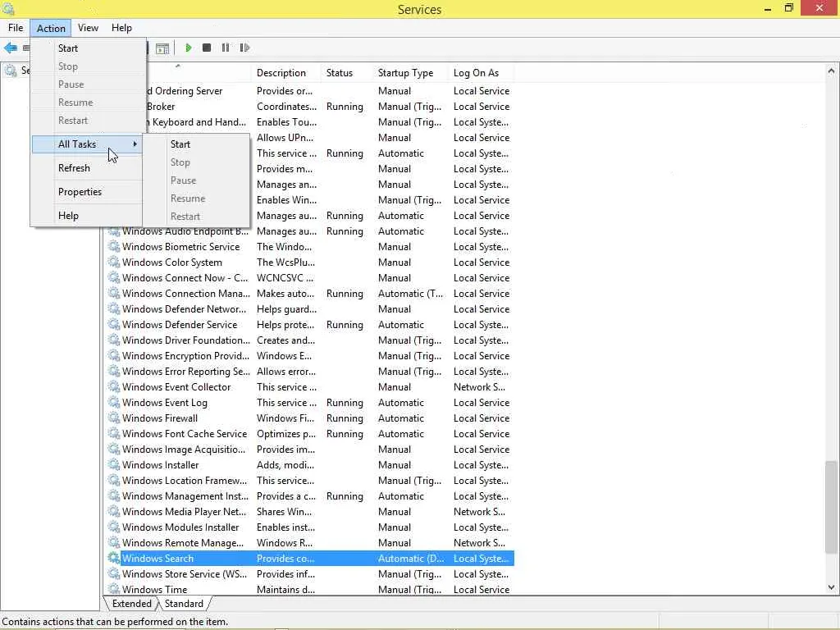Select Windows Media Player Net... service
The width and height of the screenshot is (840, 630).
pos(184,512)
